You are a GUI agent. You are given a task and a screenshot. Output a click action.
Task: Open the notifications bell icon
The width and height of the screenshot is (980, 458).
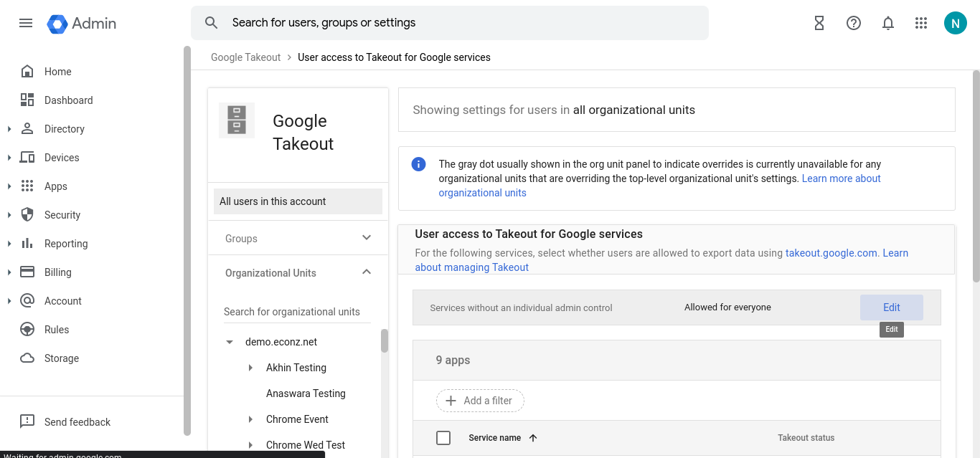coord(888,23)
